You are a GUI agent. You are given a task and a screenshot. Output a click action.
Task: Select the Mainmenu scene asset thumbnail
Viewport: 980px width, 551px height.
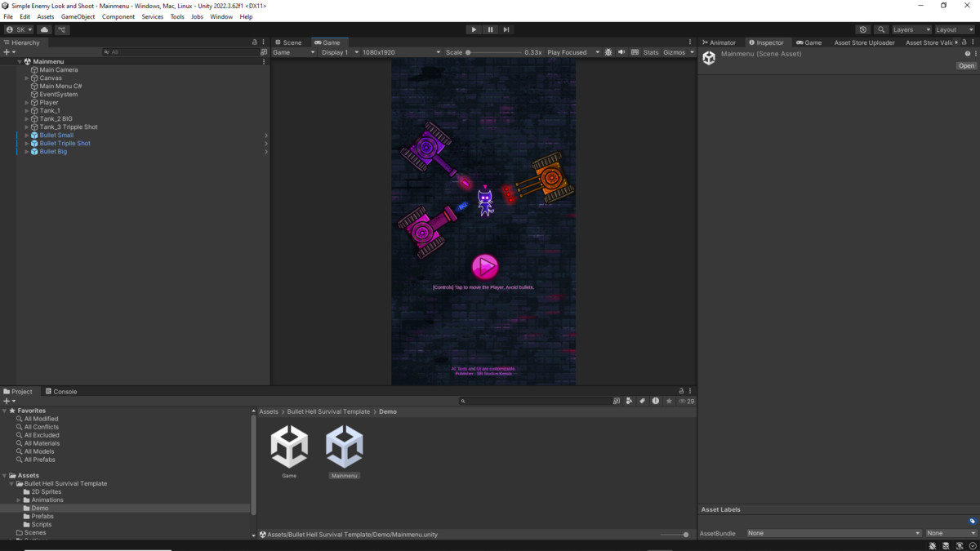tap(344, 447)
